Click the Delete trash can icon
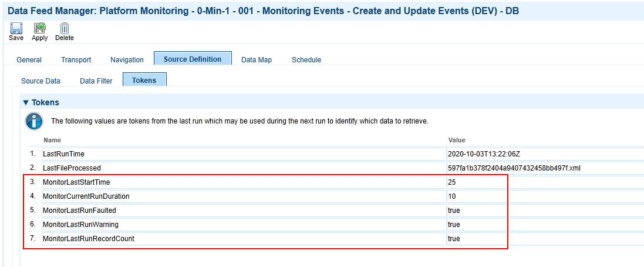Screen dimensions: 644x267 (65, 28)
